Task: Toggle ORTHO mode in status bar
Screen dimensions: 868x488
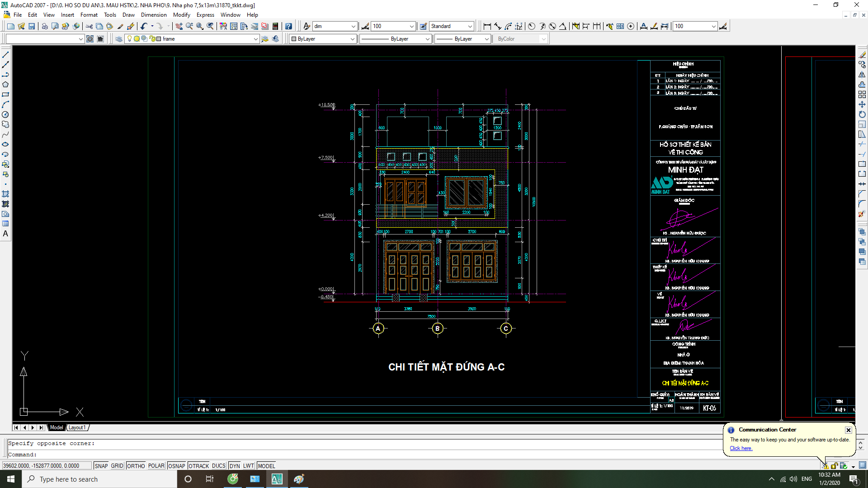Action: pos(136,466)
